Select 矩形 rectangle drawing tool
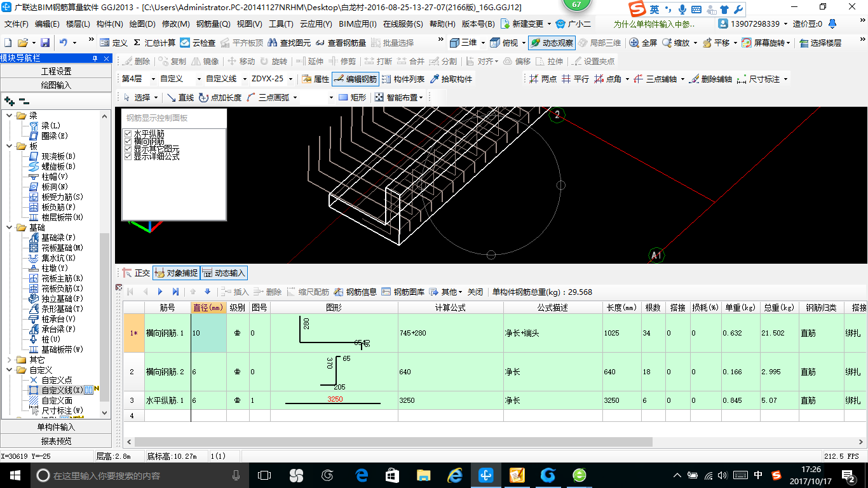The width and height of the screenshot is (868, 488). [353, 97]
